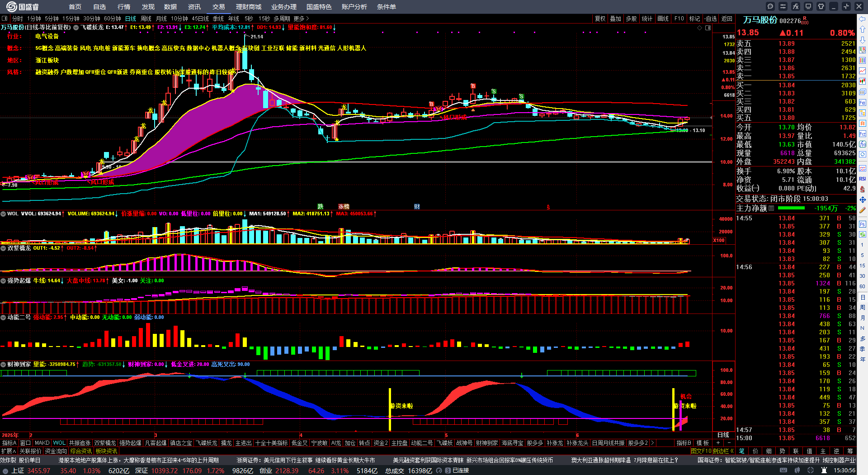Click the monitor display icon in title bar

(808, 6)
